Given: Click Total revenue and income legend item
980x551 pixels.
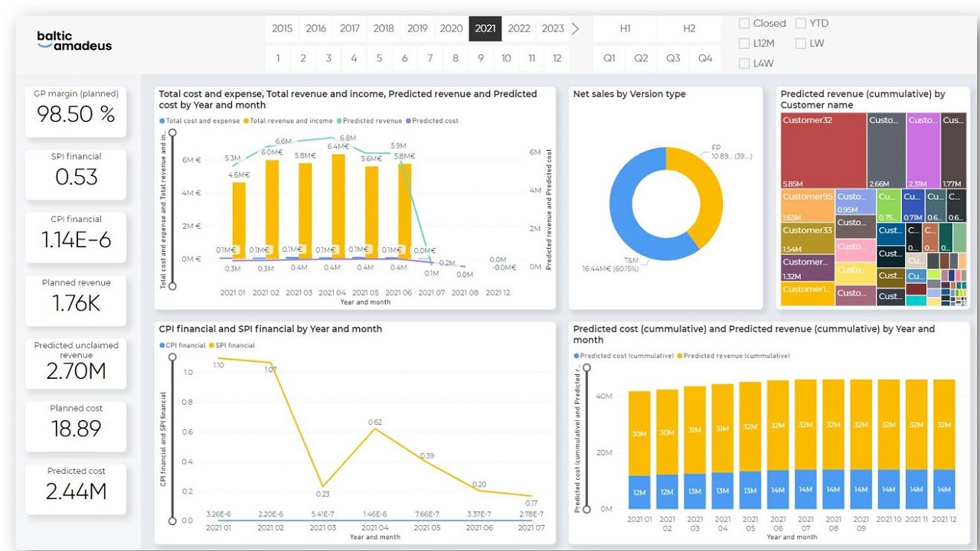Looking at the screenshot, I should [289, 121].
